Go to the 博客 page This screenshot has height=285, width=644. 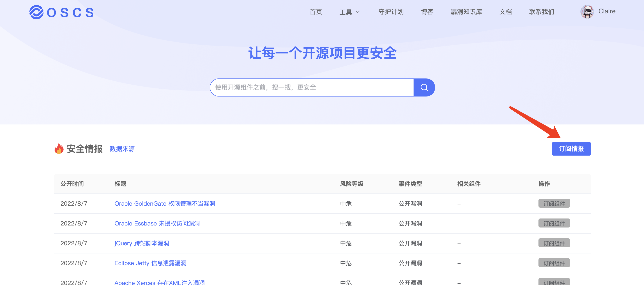point(427,12)
